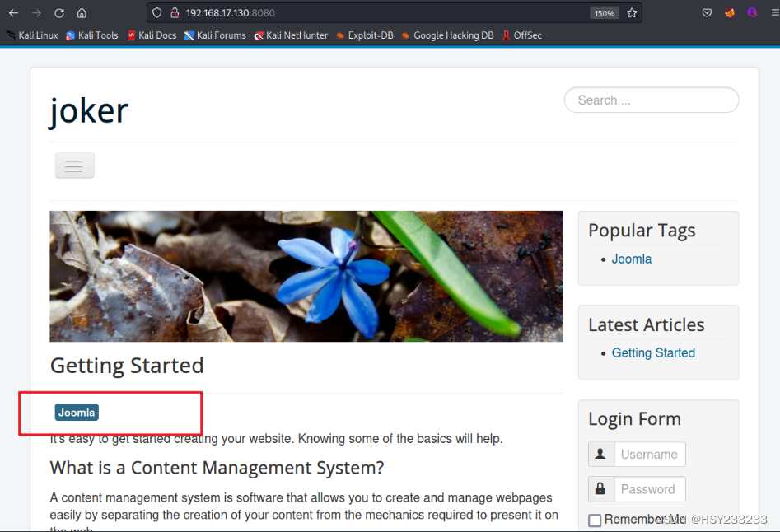Open the OffSec bookmark
Viewport: 780px width, 532px height.
pyautogui.click(x=522, y=35)
